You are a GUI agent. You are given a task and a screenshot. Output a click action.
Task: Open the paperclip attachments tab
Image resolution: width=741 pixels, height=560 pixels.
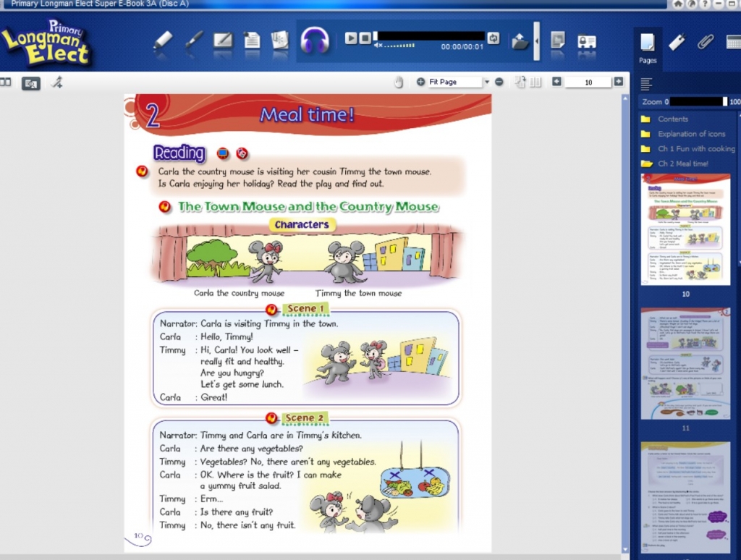pyautogui.click(x=705, y=42)
